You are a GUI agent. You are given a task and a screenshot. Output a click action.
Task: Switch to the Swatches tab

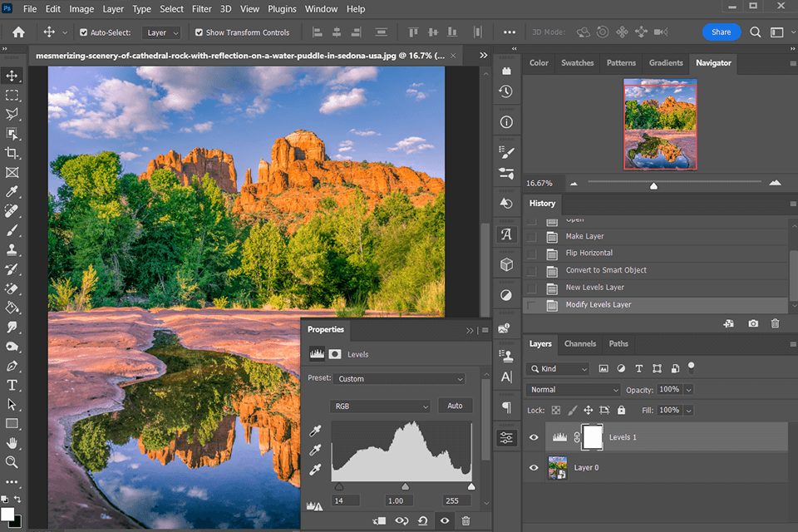(577, 63)
